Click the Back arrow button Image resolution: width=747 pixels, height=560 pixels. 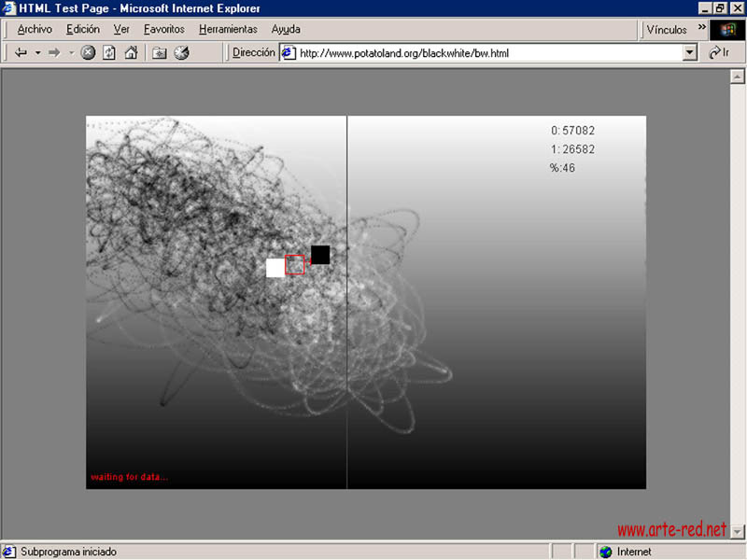pos(21,53)
